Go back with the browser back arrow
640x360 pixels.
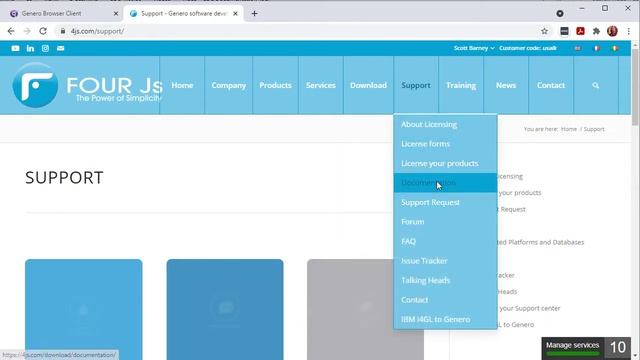click(x=11, y=31)
